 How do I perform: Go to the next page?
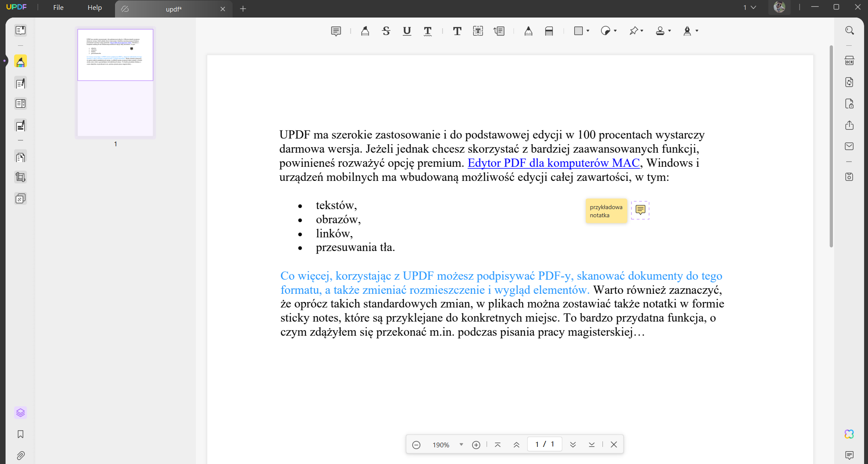pyautogui.click(x=573, y=445)
